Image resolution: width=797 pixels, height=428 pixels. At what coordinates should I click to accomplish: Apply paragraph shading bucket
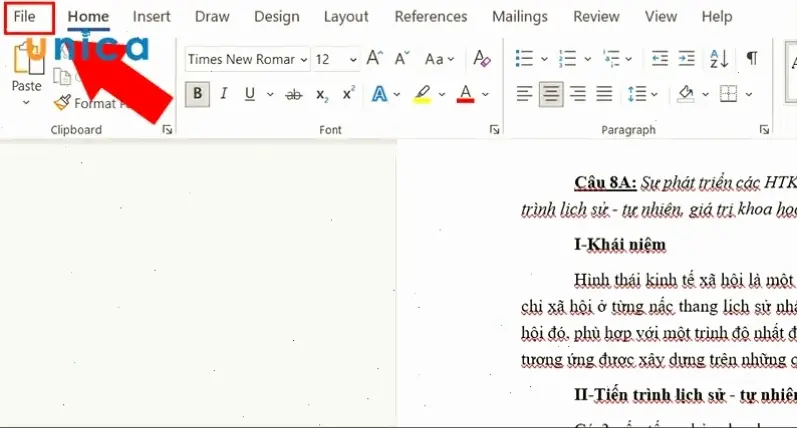[x=686, y=94]
